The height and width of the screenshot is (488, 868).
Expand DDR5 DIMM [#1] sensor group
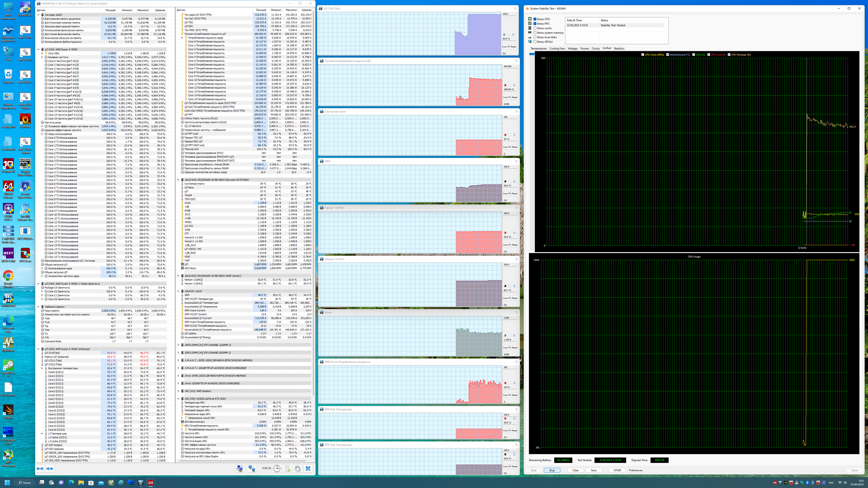click(x=178, y=345)
